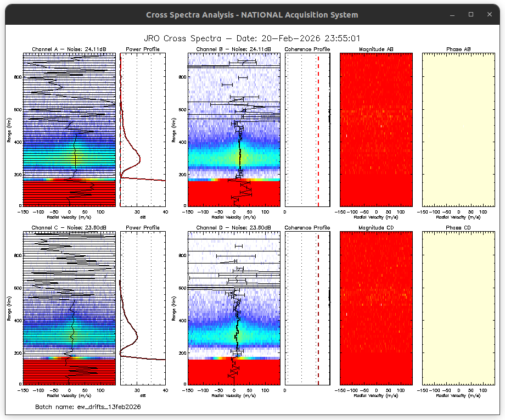This screenshot has height=420, width=505.
Task: Click the Power Profile plot beside Channel C
Action: click(x=142, y=307)
